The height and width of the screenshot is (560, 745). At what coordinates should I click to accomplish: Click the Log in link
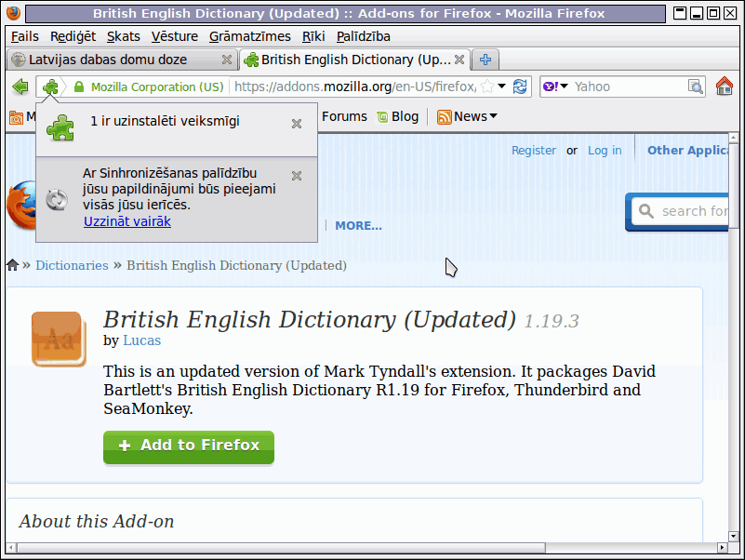[x=605, y=151]
